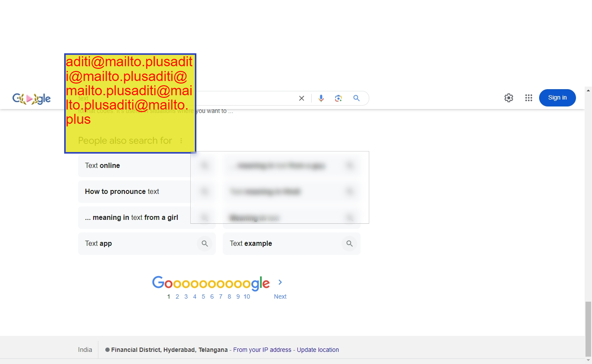Click the vertical scrollbar thumb
Screen dimensions: 592x364
click(x=588, y=329)
